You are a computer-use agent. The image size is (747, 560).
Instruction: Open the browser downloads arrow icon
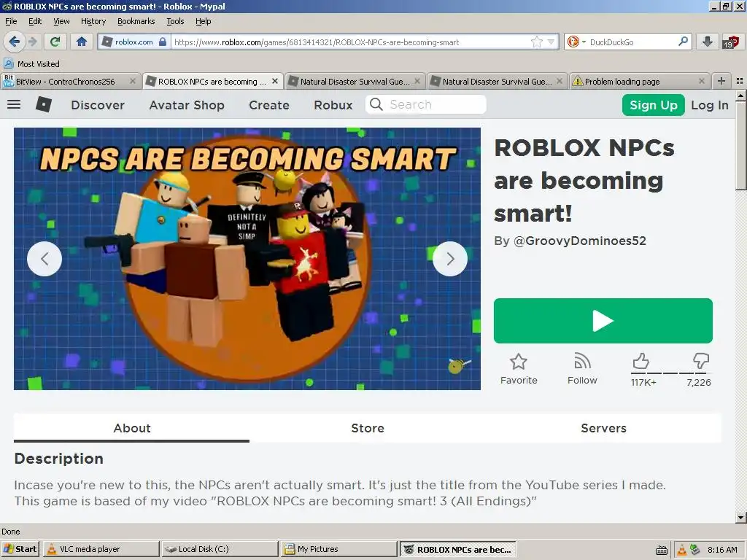[x=708, y=42]
